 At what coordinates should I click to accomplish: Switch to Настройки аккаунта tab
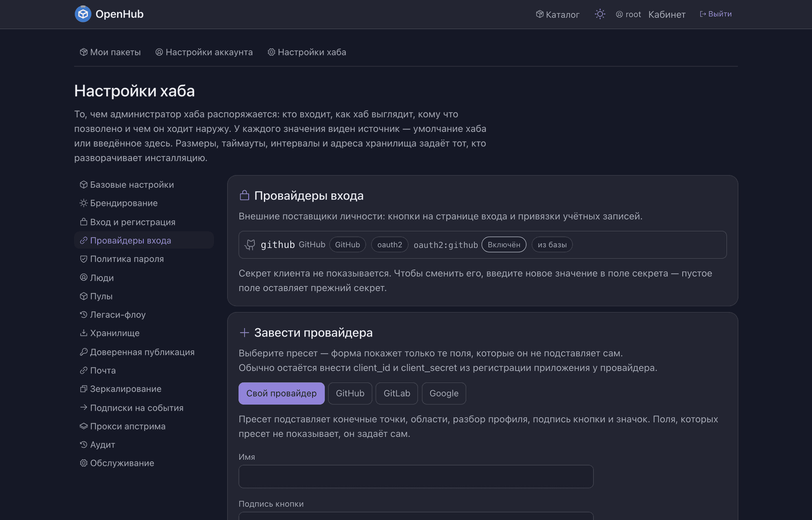coord(204,52)
